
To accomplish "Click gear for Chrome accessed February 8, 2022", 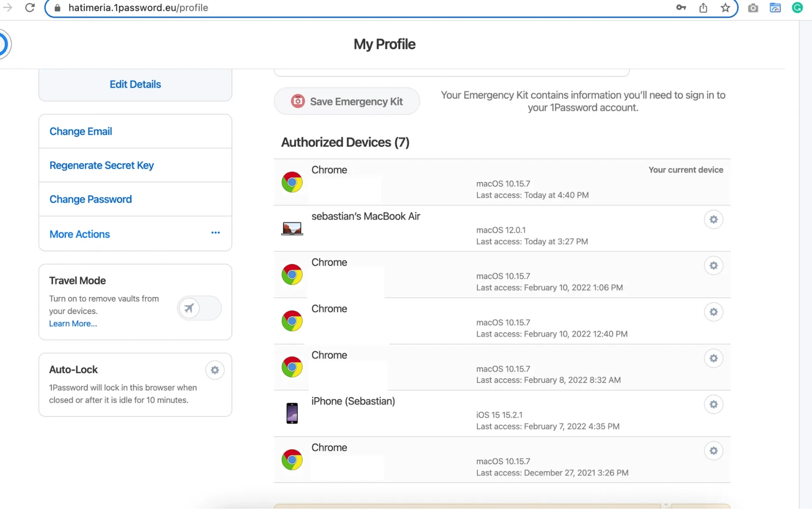I will 713,358.
